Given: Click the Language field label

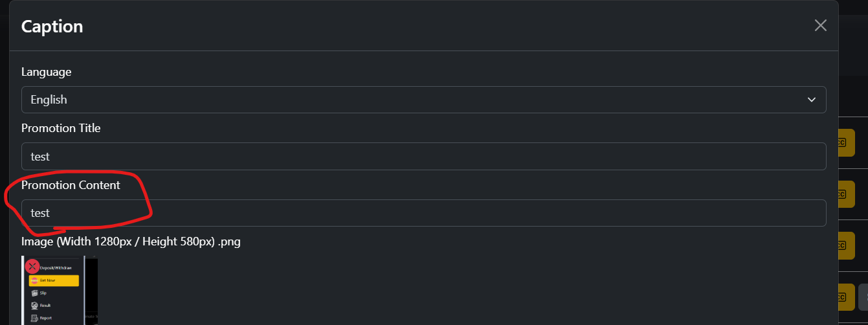Looking at the screenshot, I should (x=47, y=72).
